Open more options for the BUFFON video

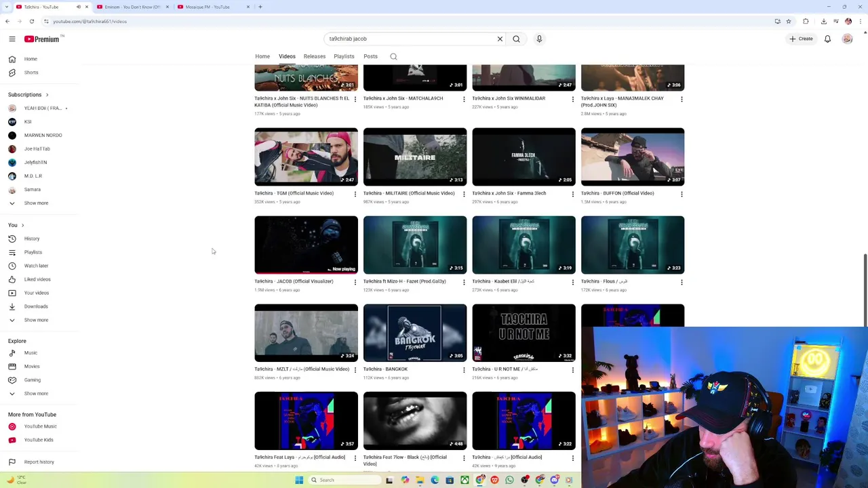(x=682, y=194)
